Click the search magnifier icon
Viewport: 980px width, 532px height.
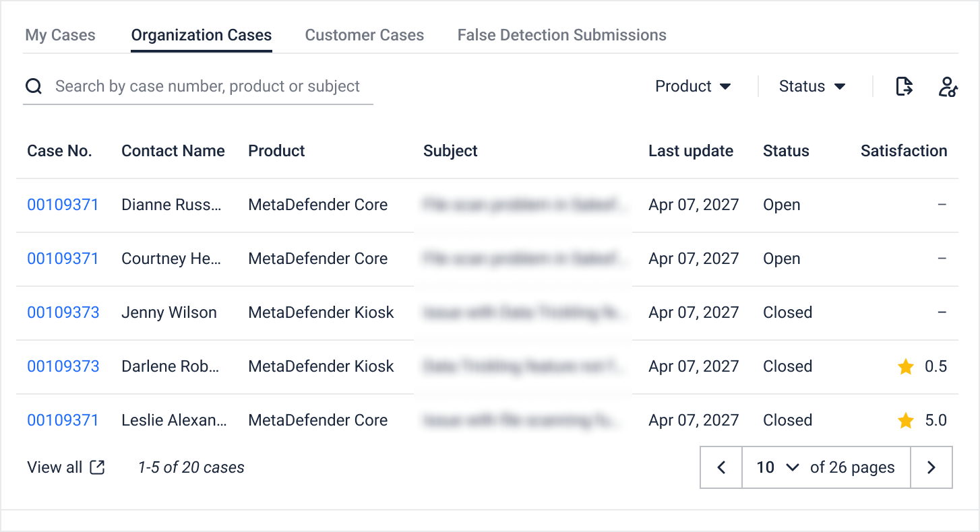(34, 86)
